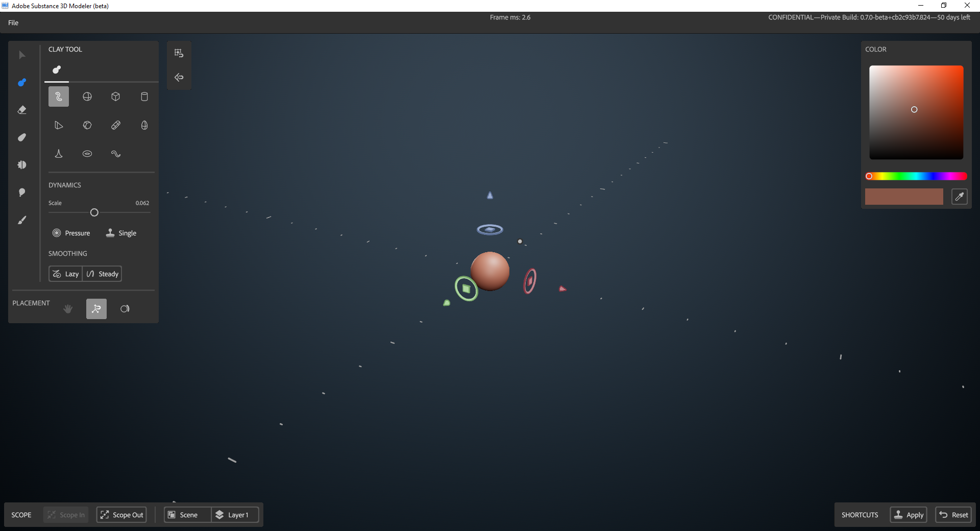Click the Apply shortcut button
The image size is (980, 531).
[x=909, y=515]
